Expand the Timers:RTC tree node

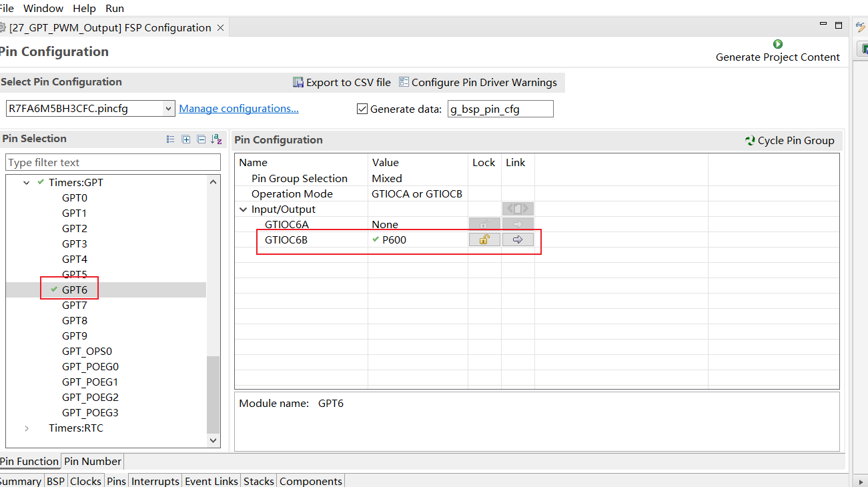tap(27, 428)
